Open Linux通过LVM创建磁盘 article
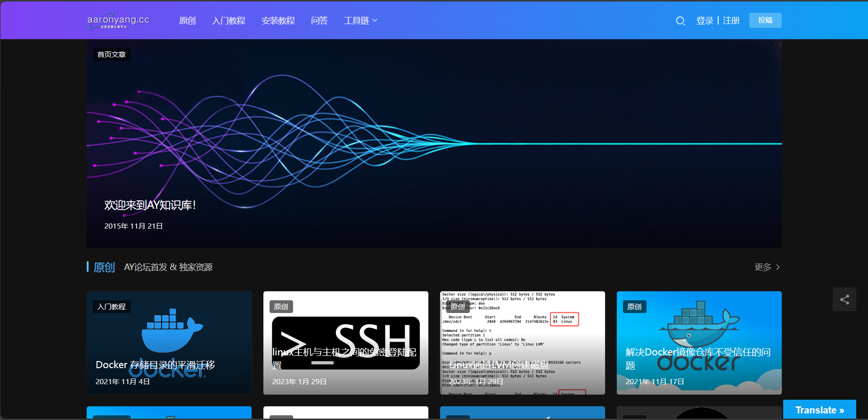Image resolution: width=868 pixels, height=420 pixels. coord(499,365)
